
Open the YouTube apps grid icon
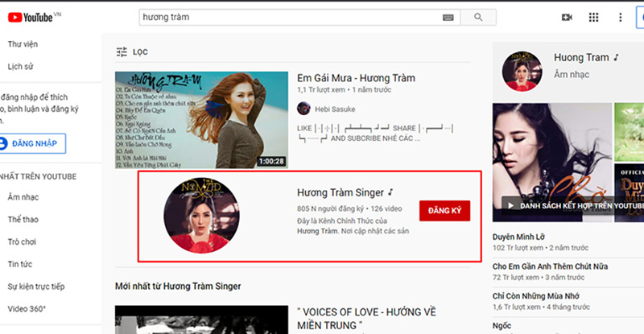tap(593, 17)
